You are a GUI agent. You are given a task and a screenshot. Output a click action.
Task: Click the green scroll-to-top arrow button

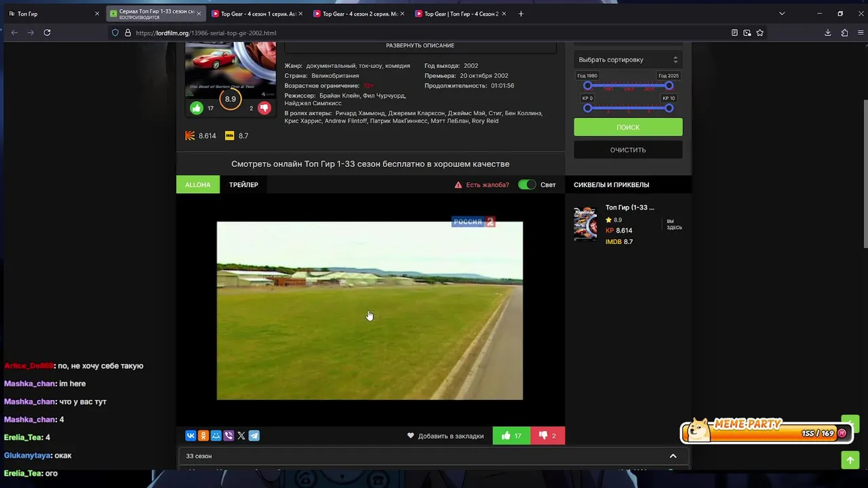pyautogui.click(x=850, y=460)
